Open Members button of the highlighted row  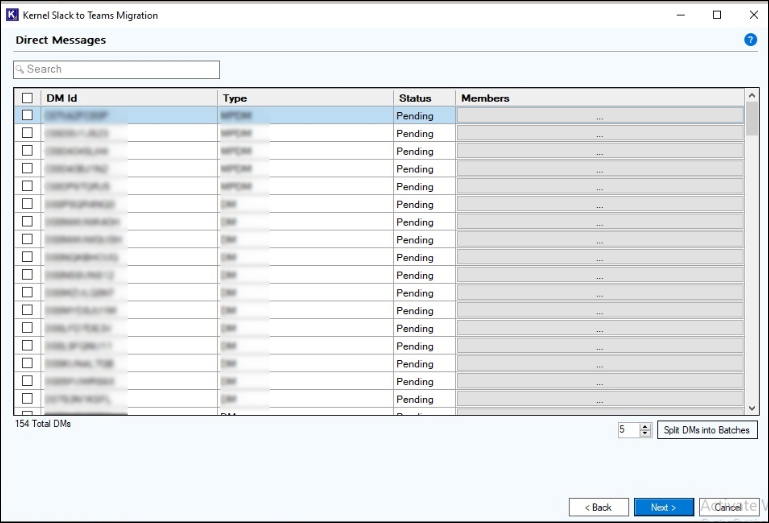[x=600, y=115]
